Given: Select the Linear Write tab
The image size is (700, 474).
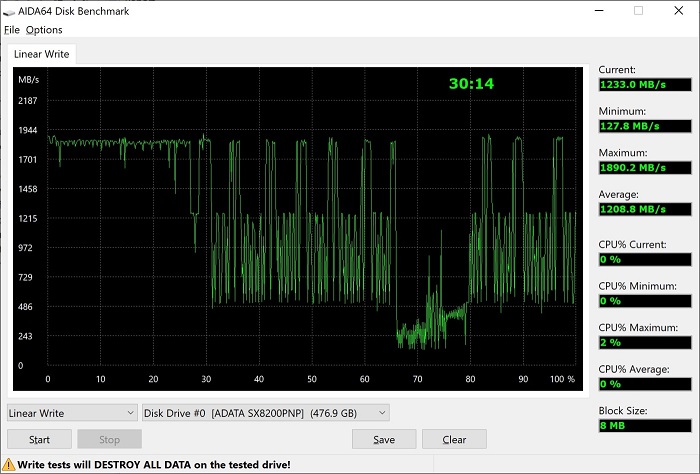Looking at the screenshot, I should [42, 54].
